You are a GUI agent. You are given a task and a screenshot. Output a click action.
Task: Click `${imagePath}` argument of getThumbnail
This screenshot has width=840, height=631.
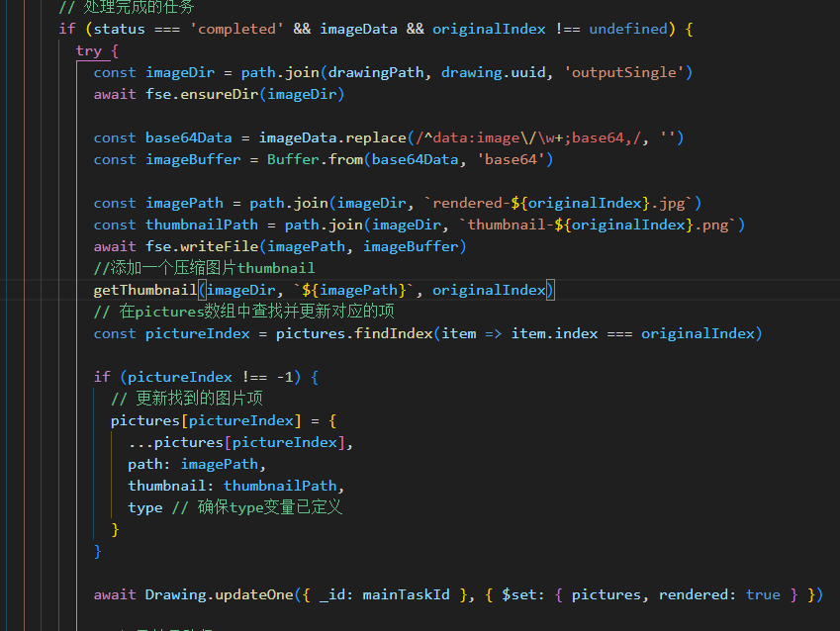(354, 291)
